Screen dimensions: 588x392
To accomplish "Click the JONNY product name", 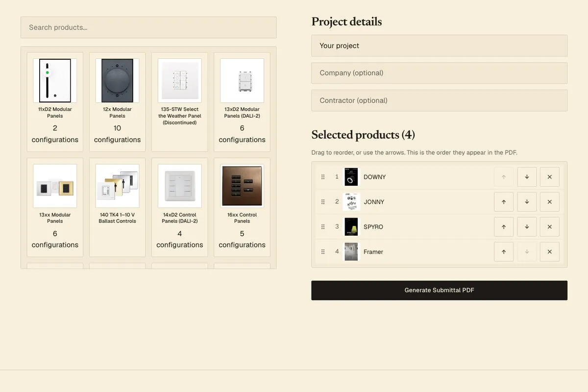I will tap(374, 202).
